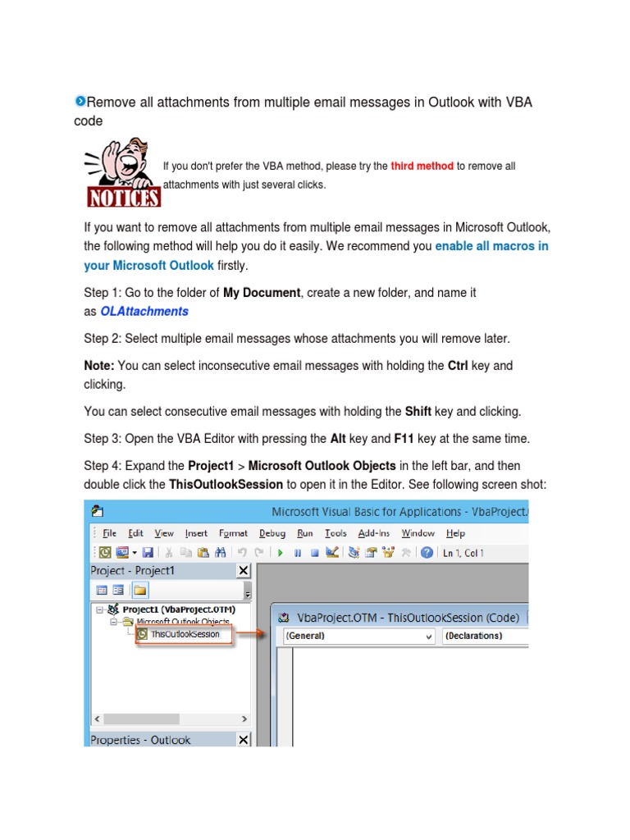This screenshot has height=840, width=630.
Task: Click the VBA window title bar app icon
Action: click(x=97, y=511)
